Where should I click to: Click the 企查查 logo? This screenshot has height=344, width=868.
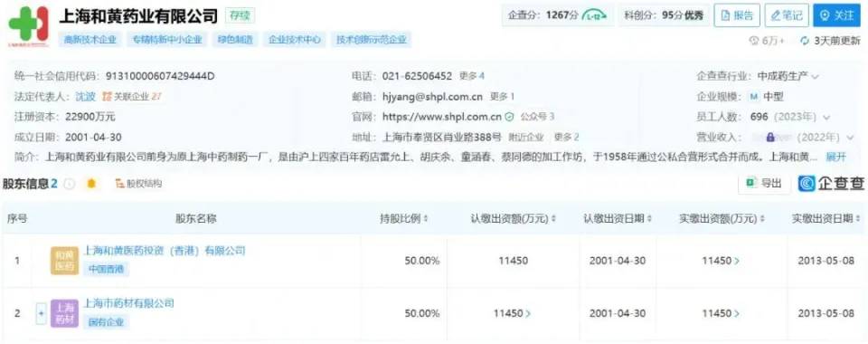point(831,184)
